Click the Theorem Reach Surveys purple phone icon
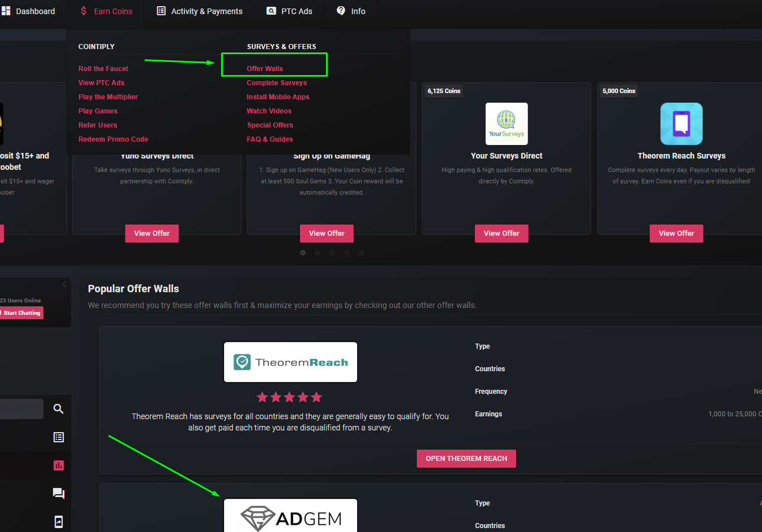Viewport: 762px width, 532px height. tap(681, 124)
